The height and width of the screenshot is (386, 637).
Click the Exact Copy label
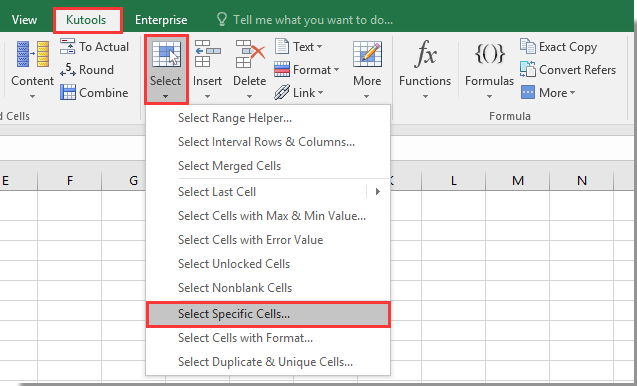[x=568, y=47]
